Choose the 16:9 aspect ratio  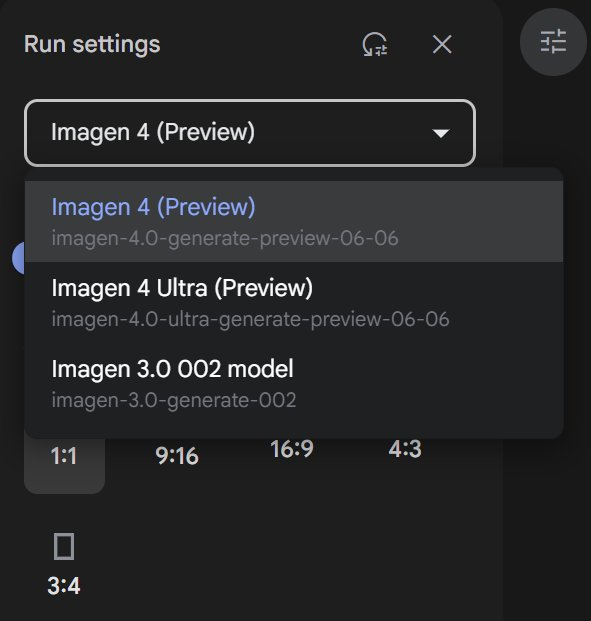[x=292, y=449]
